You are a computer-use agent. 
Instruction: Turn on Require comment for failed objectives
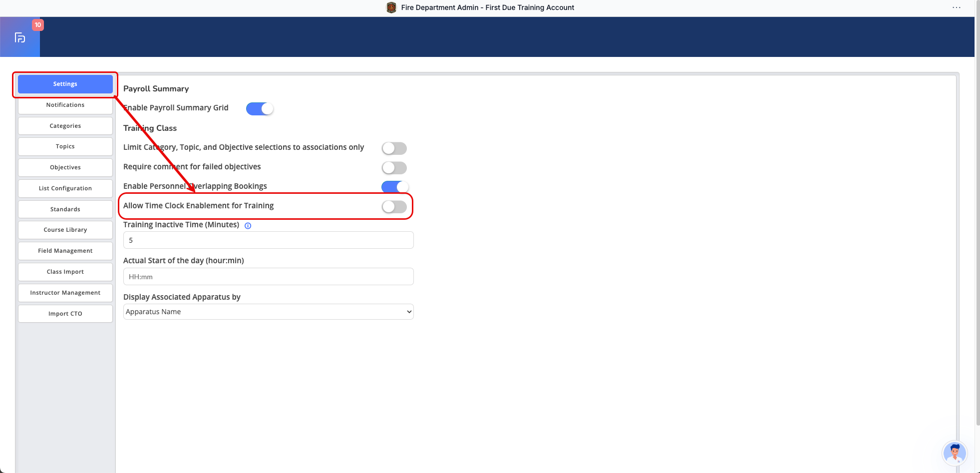[x=394, y=168]
